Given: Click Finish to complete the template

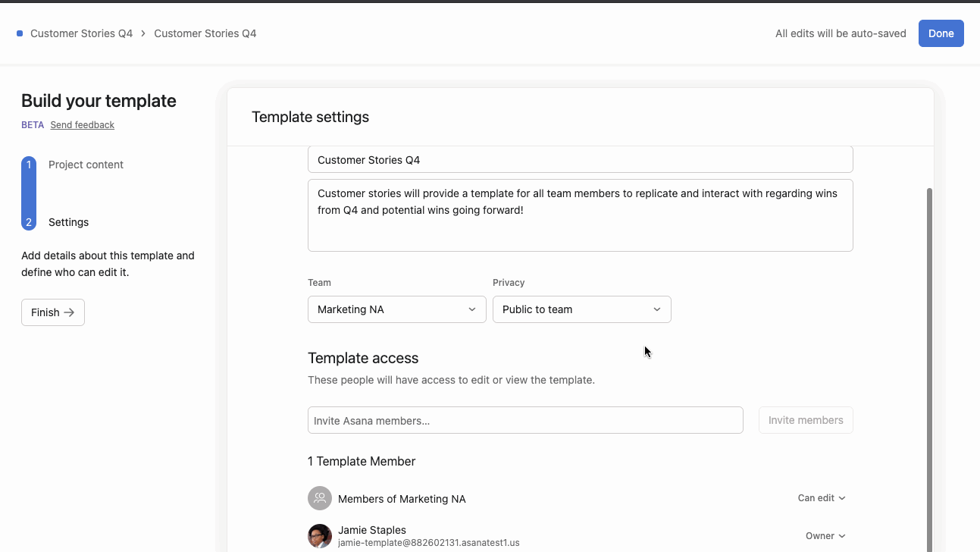Looking at the screenshot, I should click(52, 312).
